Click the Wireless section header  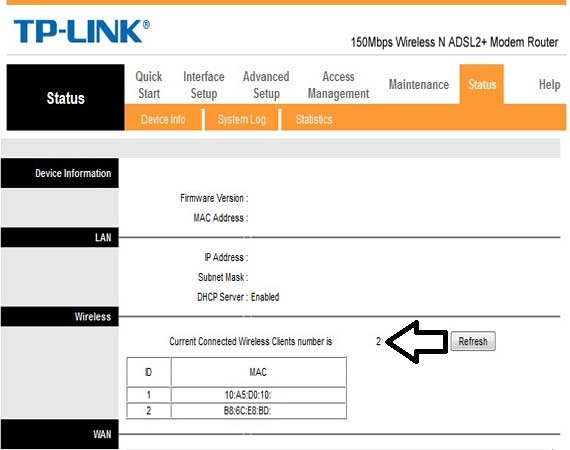click(x=60, y=316)
